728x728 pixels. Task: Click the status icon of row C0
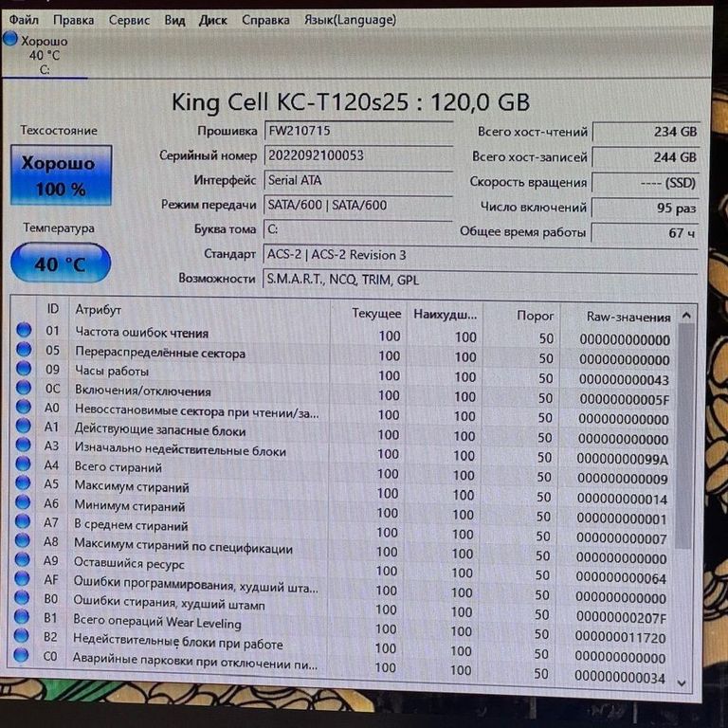[22, 655]
